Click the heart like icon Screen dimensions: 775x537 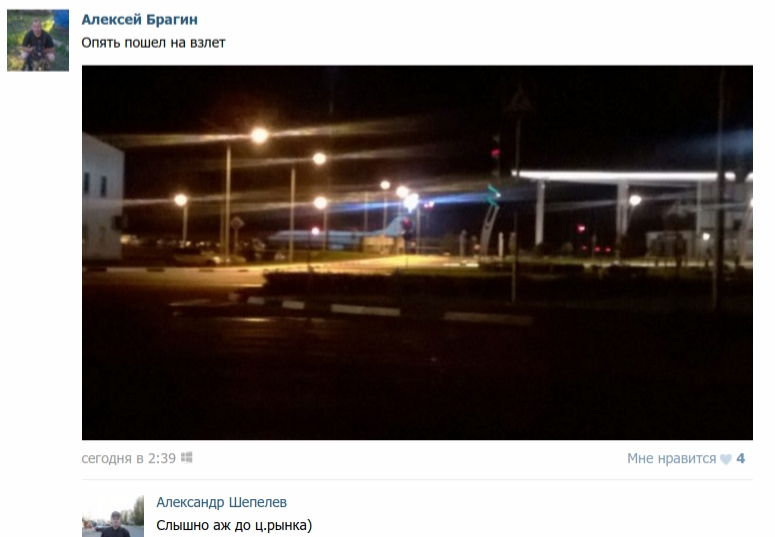(725, 459)
